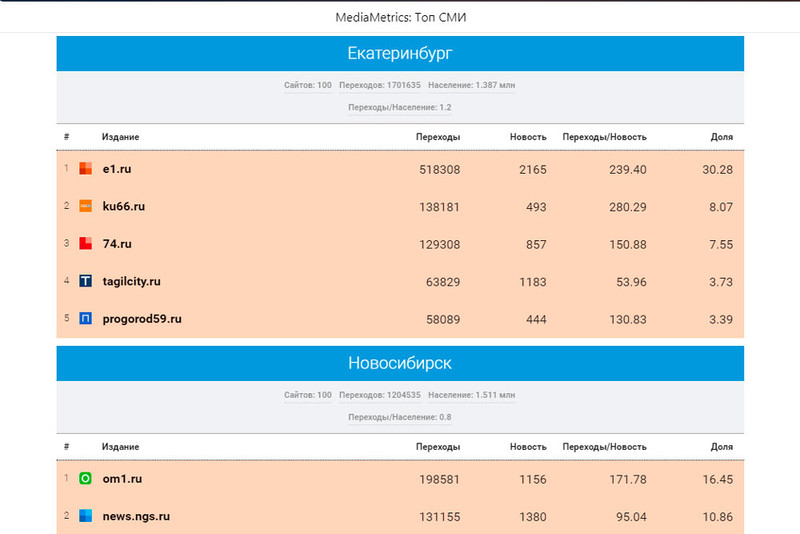The height and width of the screenshot is (534, 800).
Task: Click the om1.ru green circle icon
Action: click(86, 479)
